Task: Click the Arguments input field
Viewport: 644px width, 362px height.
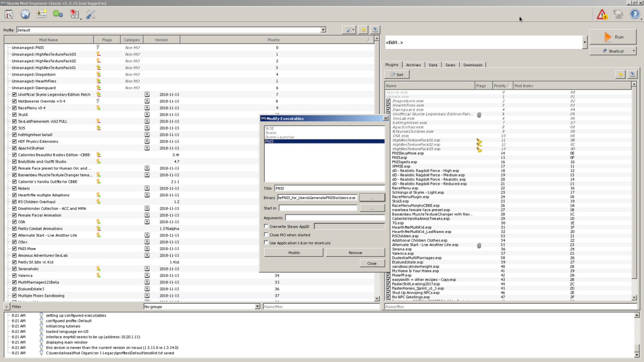Action: tap(335, 218)
